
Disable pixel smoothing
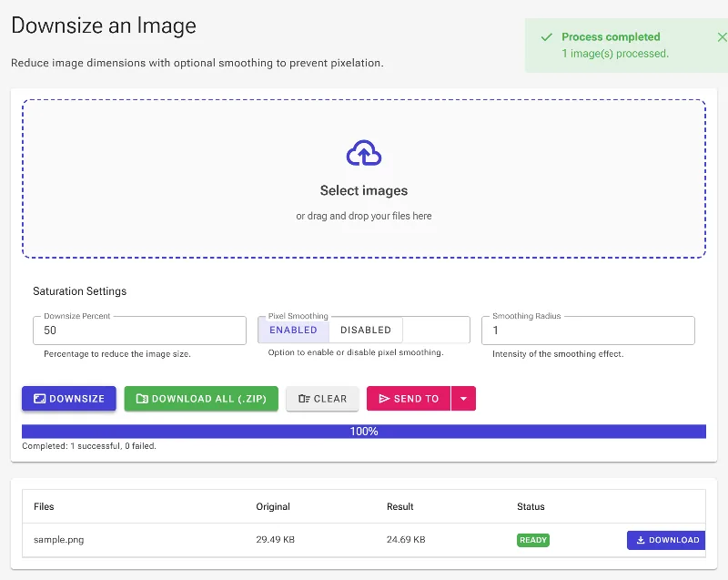point(366,331)
